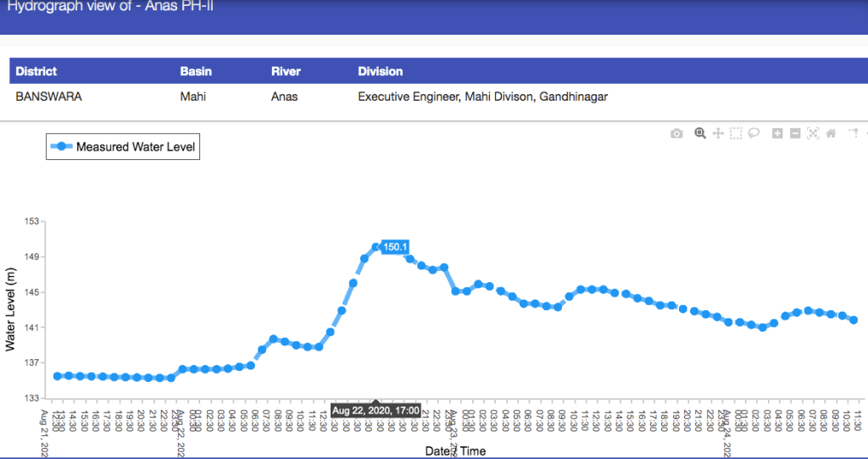Toggle Measured Water Level legend entry
Screen dimensions: 868x459
click(x=123, y=147)
